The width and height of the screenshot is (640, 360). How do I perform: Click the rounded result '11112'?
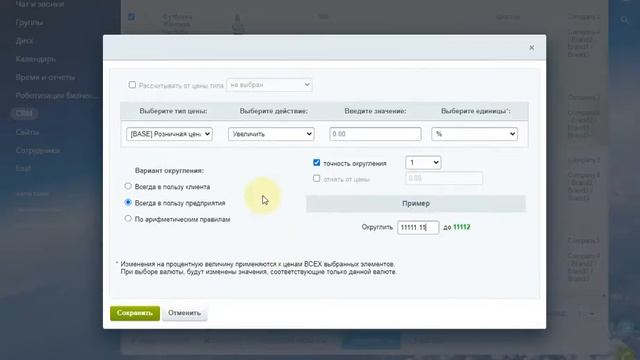[462, 227]
